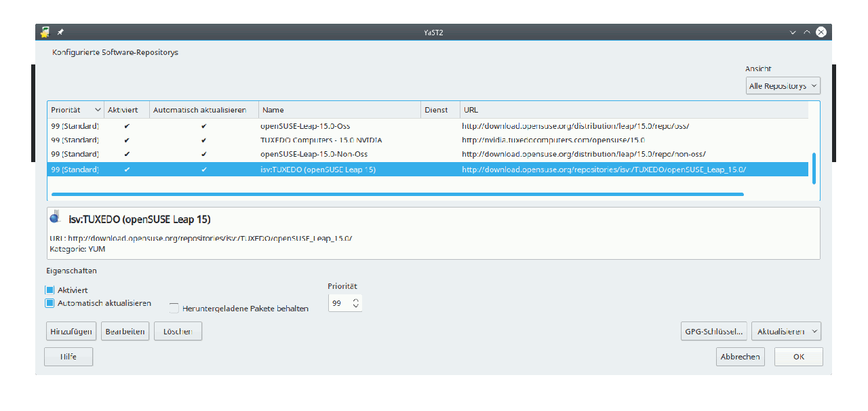Click the vertical scrollbar of repository list

pos(814,168)
